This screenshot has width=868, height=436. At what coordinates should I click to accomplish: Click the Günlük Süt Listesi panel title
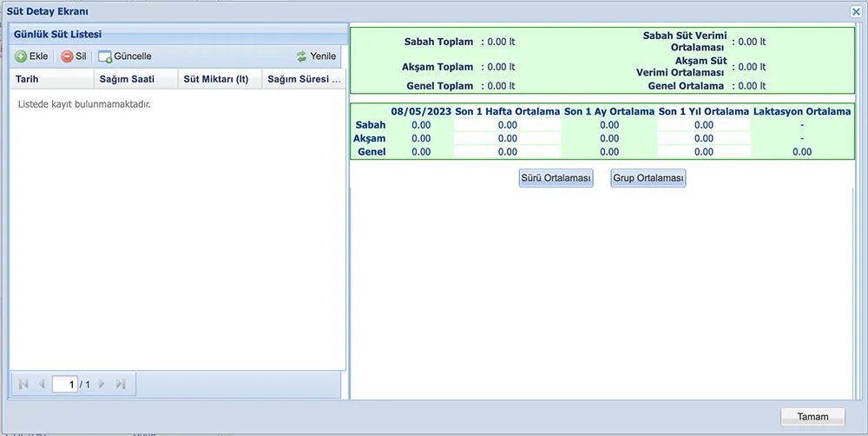click(58, 34)
